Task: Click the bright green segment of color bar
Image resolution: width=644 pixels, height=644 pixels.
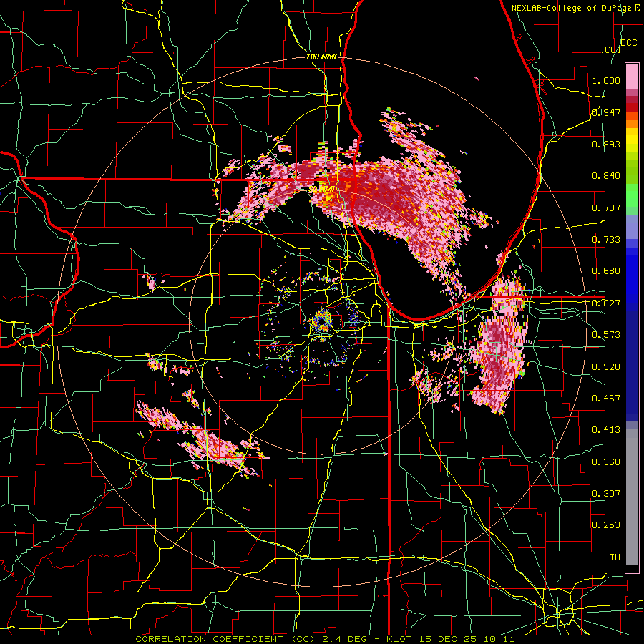Action: coord(632,195)
